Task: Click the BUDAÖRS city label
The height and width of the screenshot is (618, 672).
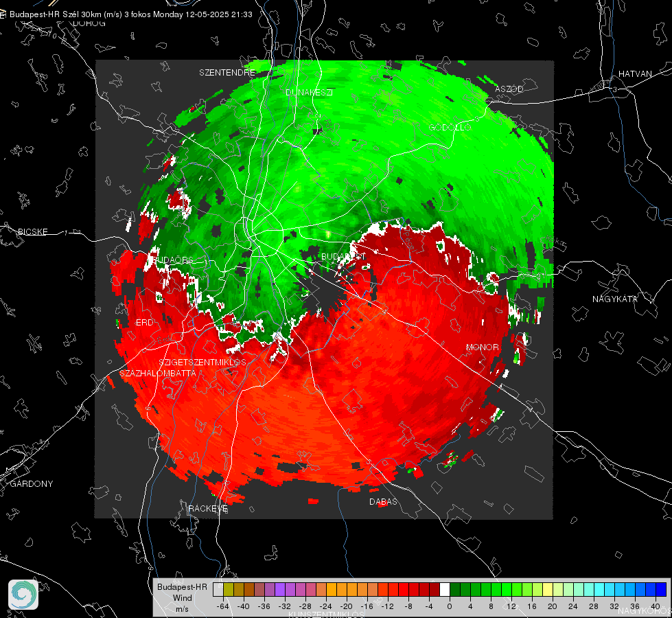Action: point(173,260)
